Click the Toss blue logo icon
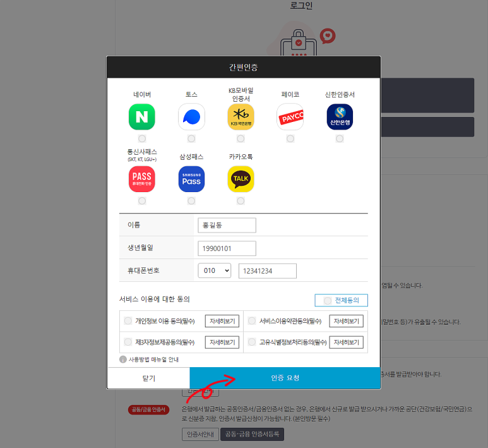The image size is (488, 448). tap(191, 117)
